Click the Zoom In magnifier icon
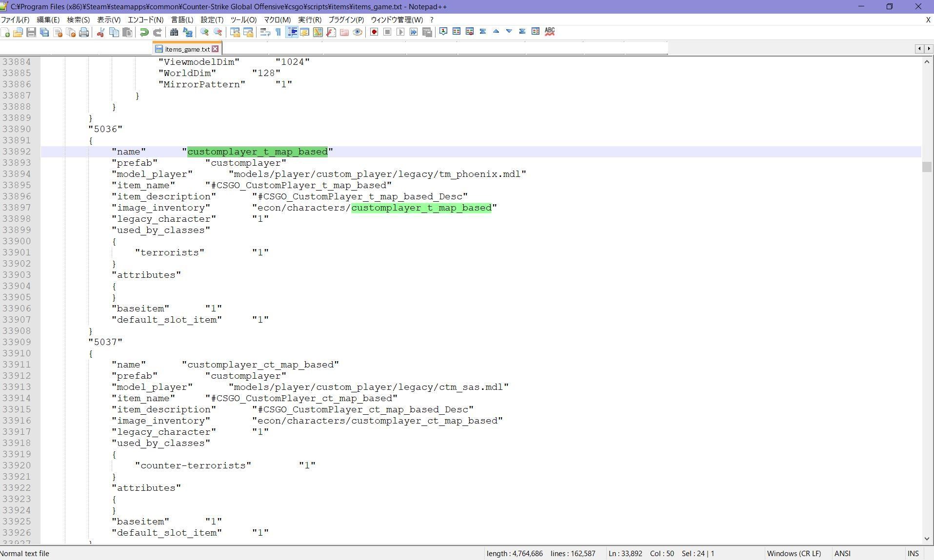The width and height of the screenshot is (934, 560). [204, 32]
